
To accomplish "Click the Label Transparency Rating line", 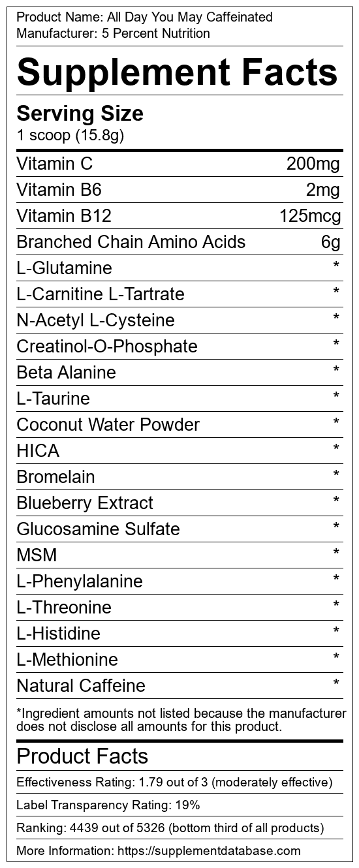I will tap(108, 805).
